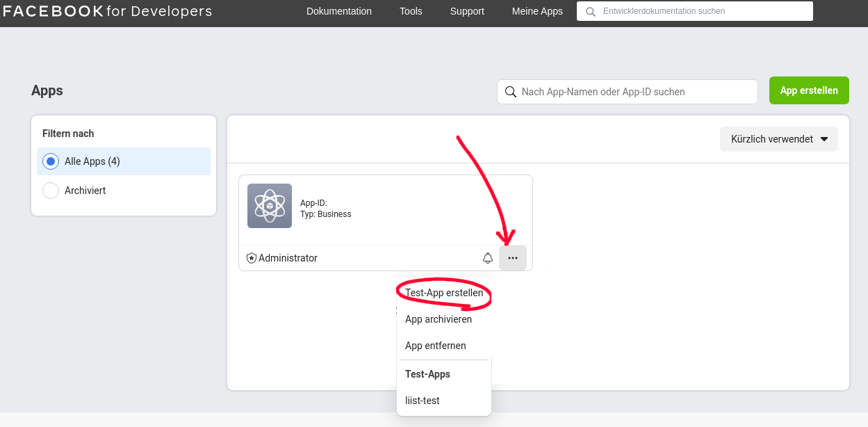The width and height of the screenshot is (868, 427).
Task: Choose Test-App erstellen from the menu
Action: point(444,293)
